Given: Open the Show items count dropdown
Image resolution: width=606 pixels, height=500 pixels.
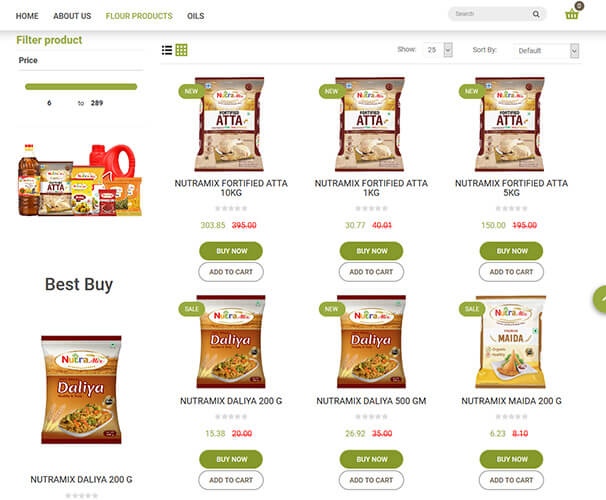Looking at the screenshot, I should (x=437, y=50).
